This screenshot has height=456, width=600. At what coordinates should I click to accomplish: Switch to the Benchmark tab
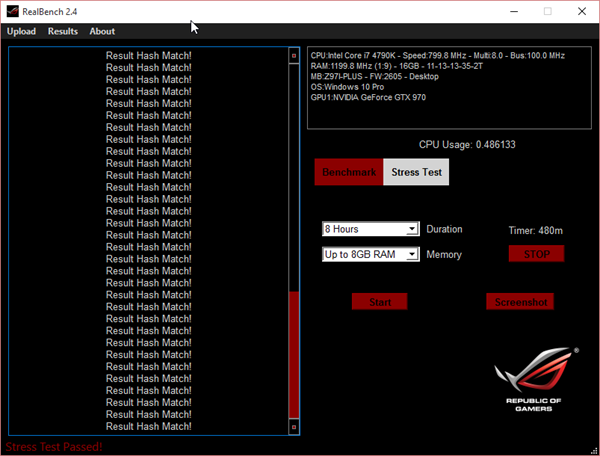click(349, 172)
